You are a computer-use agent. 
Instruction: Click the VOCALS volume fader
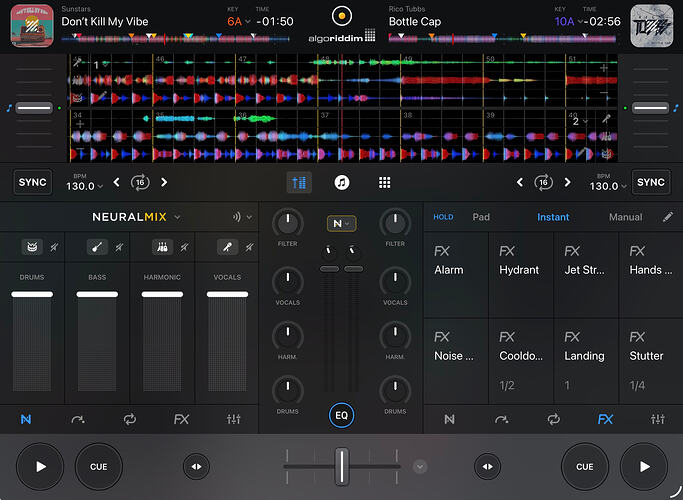(x=227, y=294)
